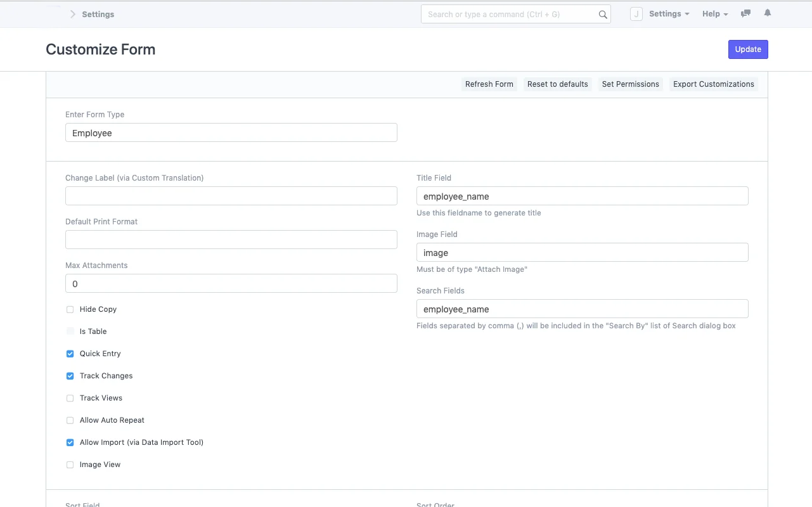Viewport: 812px width, 507px height.
Task: Enable the Image View checkbox
Action: click(x=70, y=465)
